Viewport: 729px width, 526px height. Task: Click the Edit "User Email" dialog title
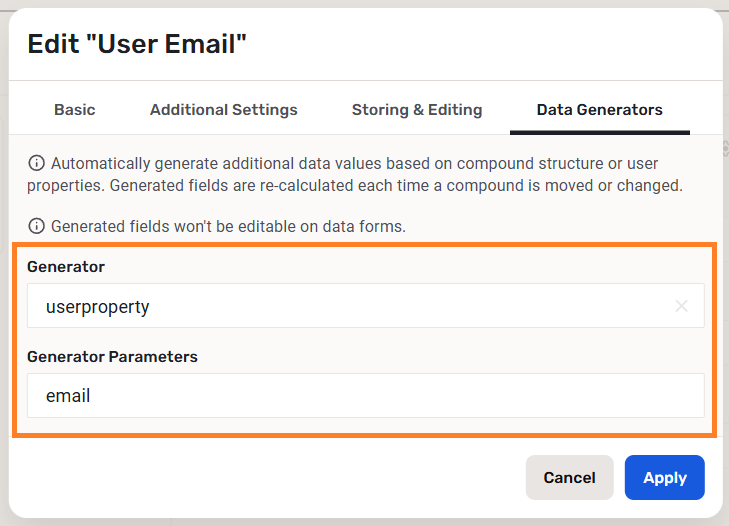[137, 44]
